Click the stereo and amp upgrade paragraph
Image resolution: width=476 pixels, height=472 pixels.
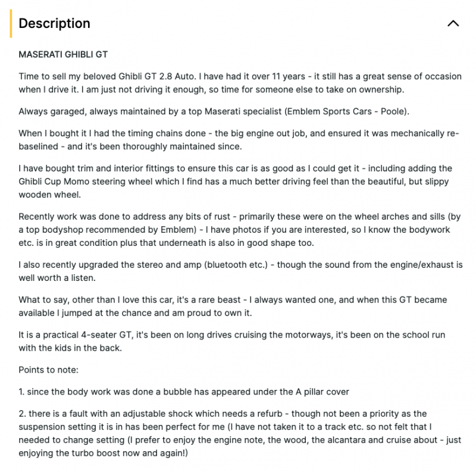240,271
